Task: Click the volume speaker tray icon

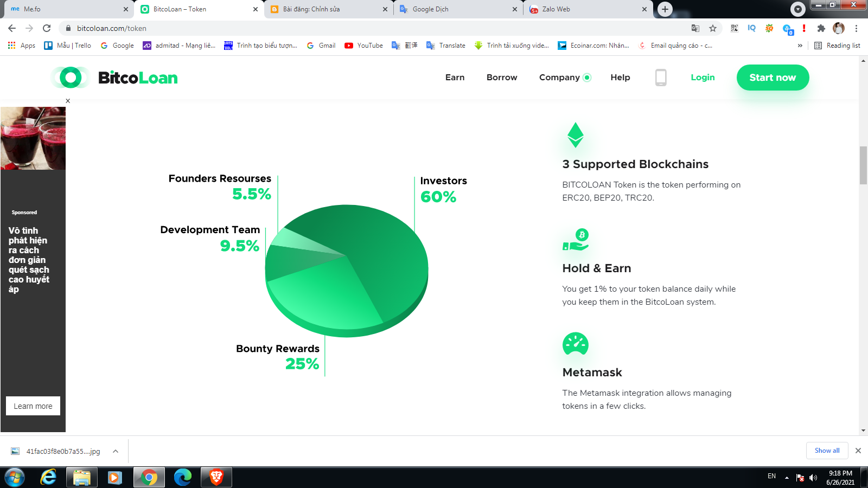Action: click(x=813, y=478)
